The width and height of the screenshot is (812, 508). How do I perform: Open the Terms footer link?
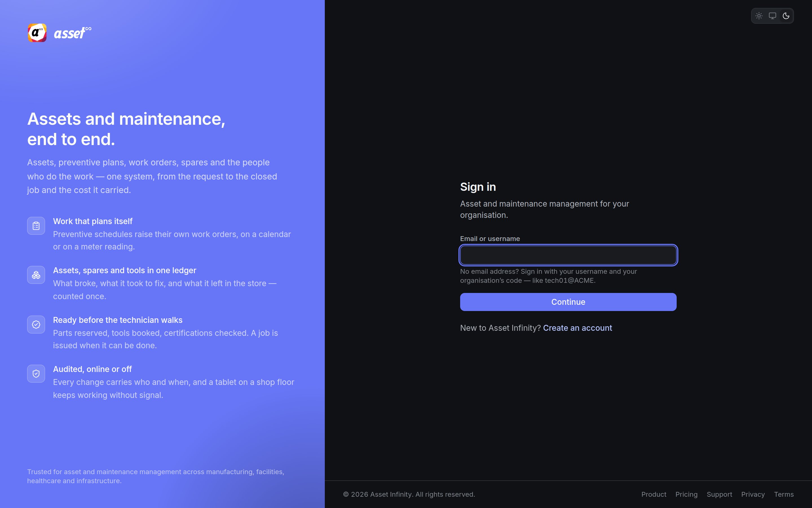pyautogui.click(x=784, y=494)
